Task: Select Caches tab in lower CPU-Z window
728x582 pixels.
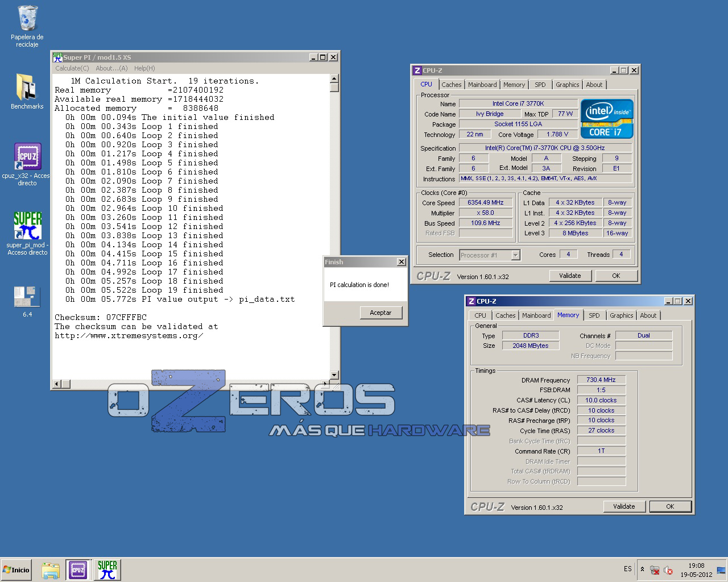Action: pos(506,315)
